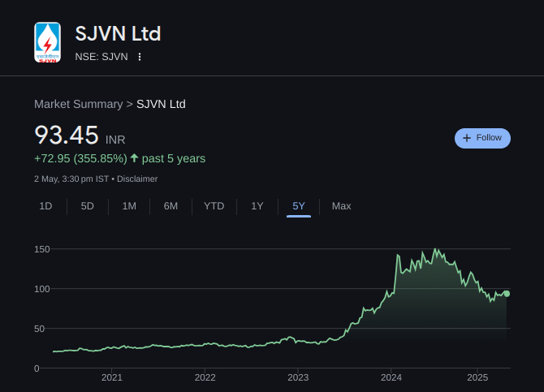Switch to the 1M chart range
The height and width of the screenshot is (392, 544).
coord(129,206)
